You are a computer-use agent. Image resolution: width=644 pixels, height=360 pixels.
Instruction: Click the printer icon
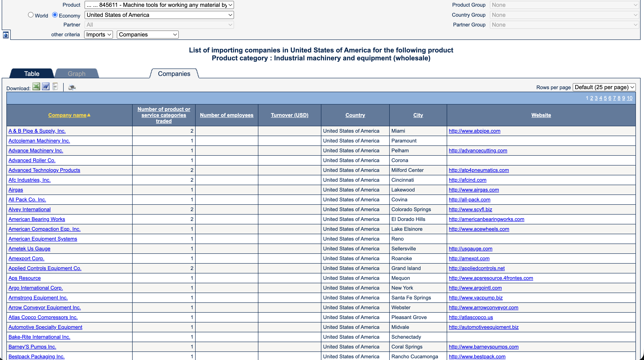point(72,87)
